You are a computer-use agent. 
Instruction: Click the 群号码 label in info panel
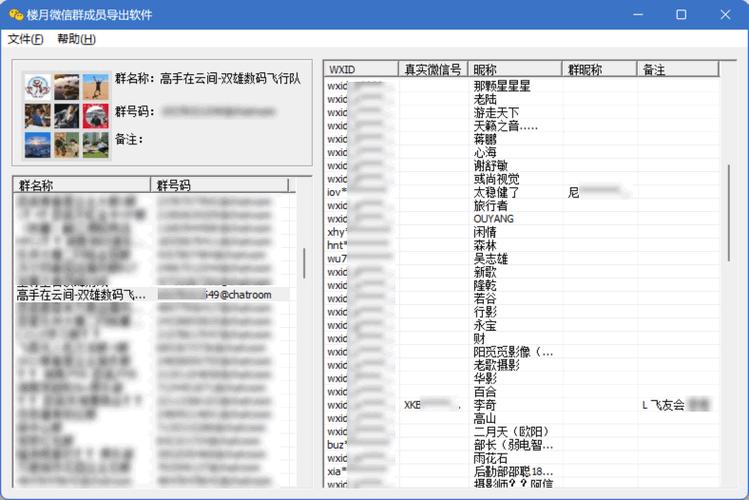click(x=135, y=112)
